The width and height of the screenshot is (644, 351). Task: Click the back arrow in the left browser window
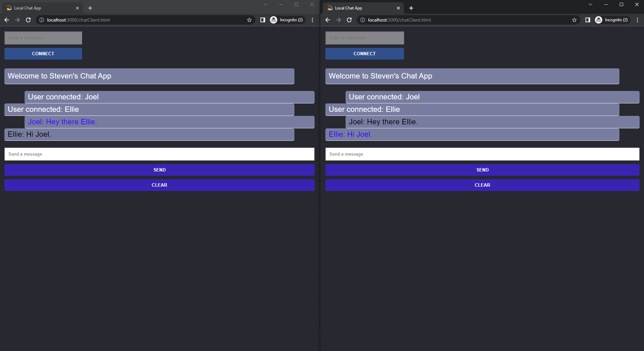click(x=7, y=20)
